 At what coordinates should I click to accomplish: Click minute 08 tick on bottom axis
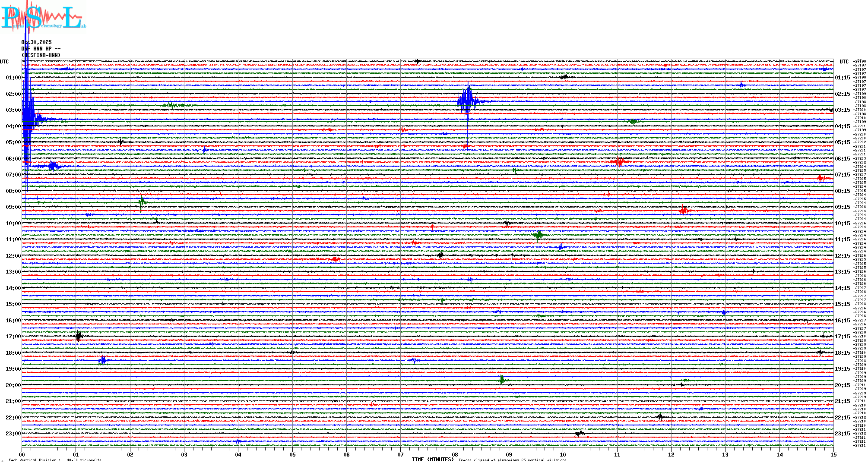455,454
